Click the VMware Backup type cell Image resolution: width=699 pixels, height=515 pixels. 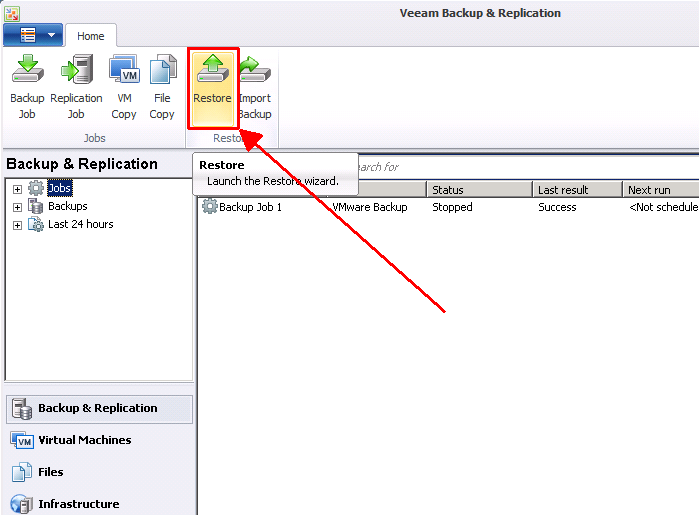(370, 207)
